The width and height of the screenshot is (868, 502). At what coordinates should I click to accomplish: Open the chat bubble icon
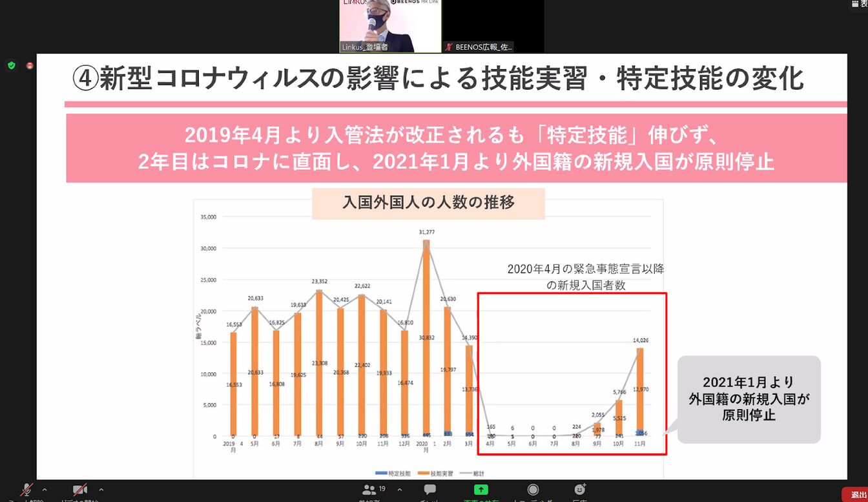tap(430, 490)
